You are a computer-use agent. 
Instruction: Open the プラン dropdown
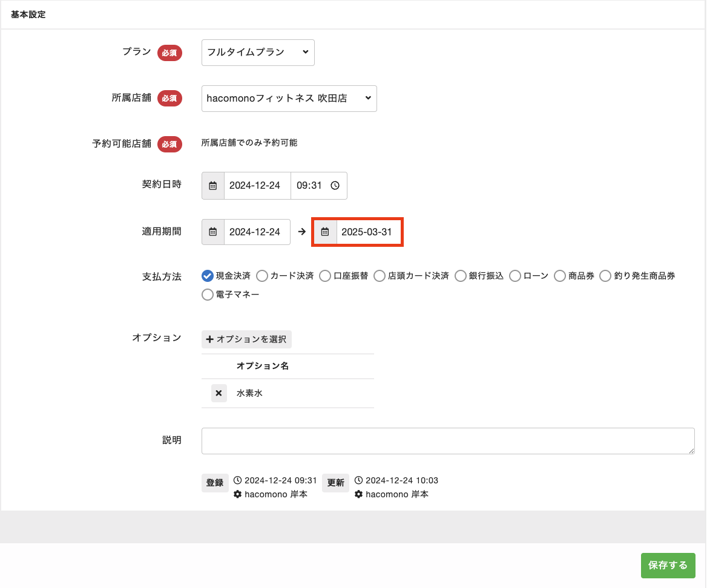point(258,53)
